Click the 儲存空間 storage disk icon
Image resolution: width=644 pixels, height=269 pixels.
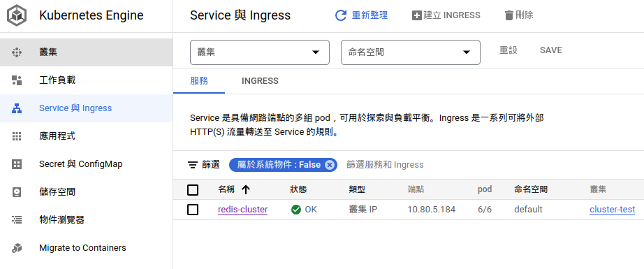17,192
